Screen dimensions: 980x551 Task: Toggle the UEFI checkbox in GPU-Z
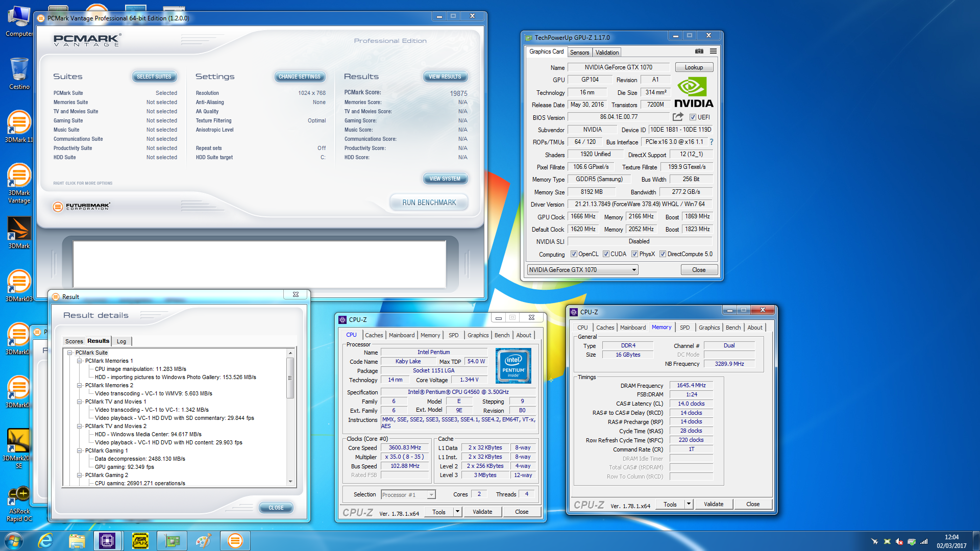pos(693,117)
